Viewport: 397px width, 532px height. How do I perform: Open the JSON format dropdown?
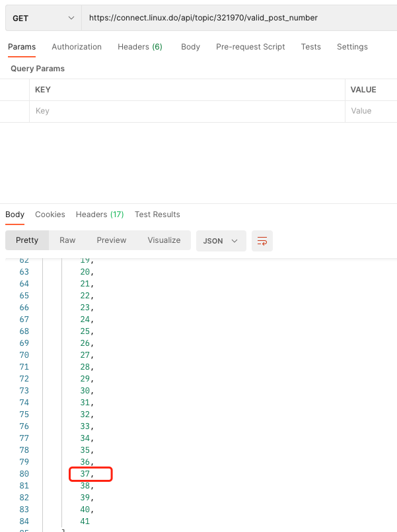coord(221,241)
